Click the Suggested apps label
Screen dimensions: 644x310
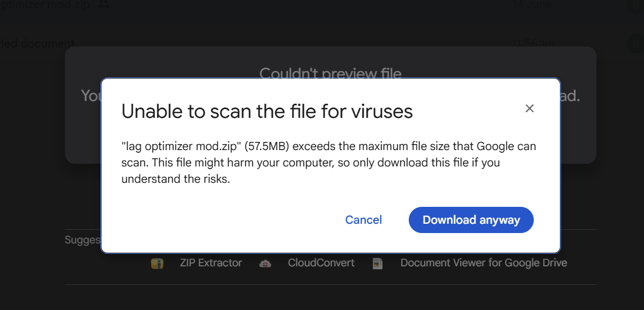pyautogui.click(x=82, y=240)
